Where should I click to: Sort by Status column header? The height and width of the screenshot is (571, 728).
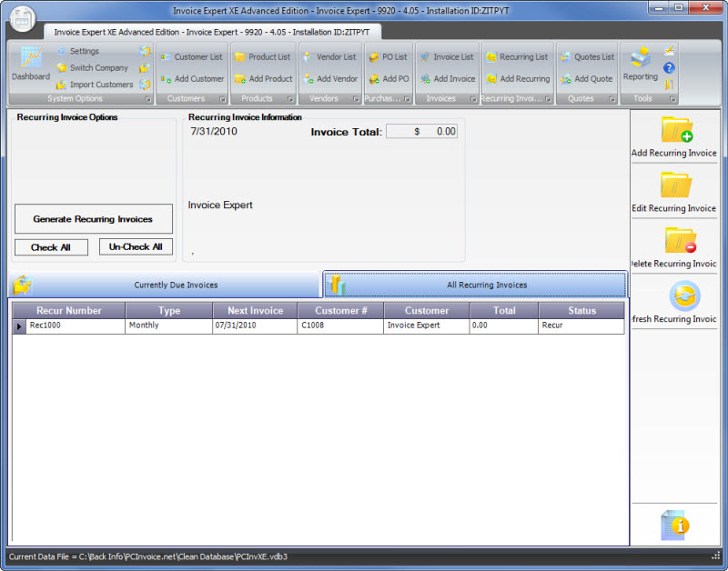[x=581, y=311]
